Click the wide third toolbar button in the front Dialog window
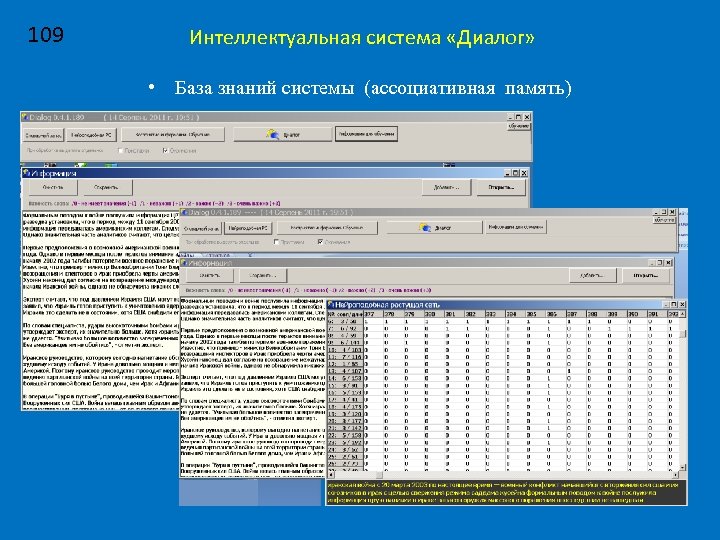The width and height of the screenshot is (720, 540). pos(327,227)
